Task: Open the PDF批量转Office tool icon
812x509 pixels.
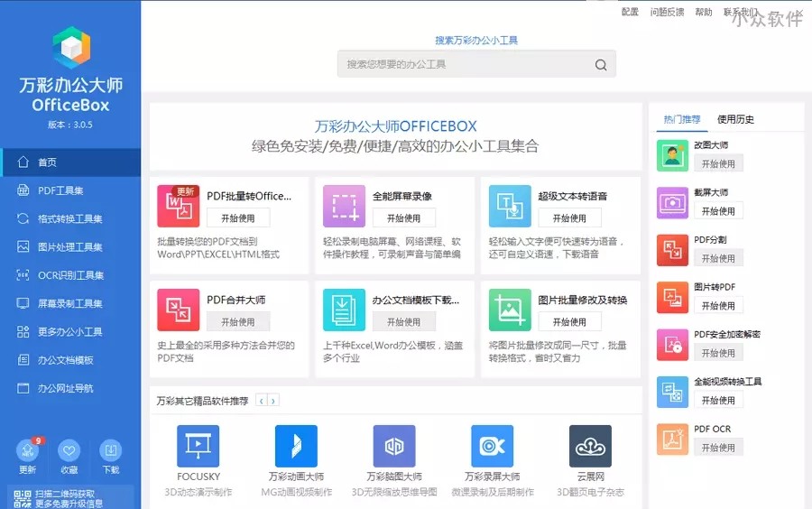Action: coord(178,206)
